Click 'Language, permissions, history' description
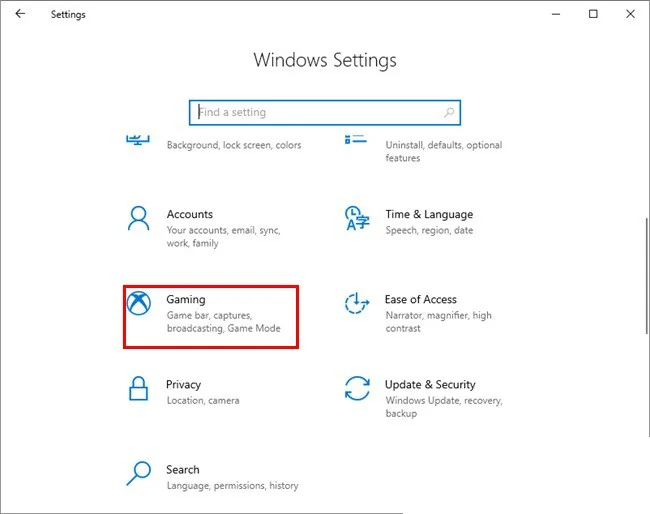 (233, 485)
